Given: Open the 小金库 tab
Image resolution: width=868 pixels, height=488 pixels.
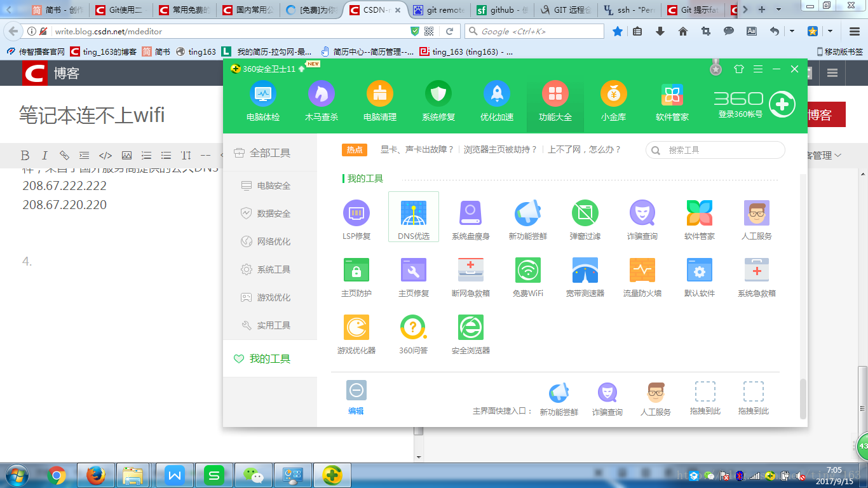Looking at the screenshot, I should [x=614, y=101].
